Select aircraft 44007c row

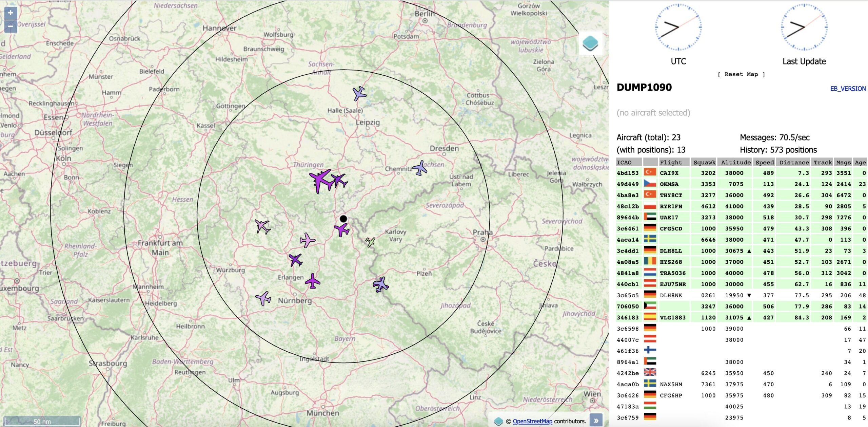coord(741,340)
